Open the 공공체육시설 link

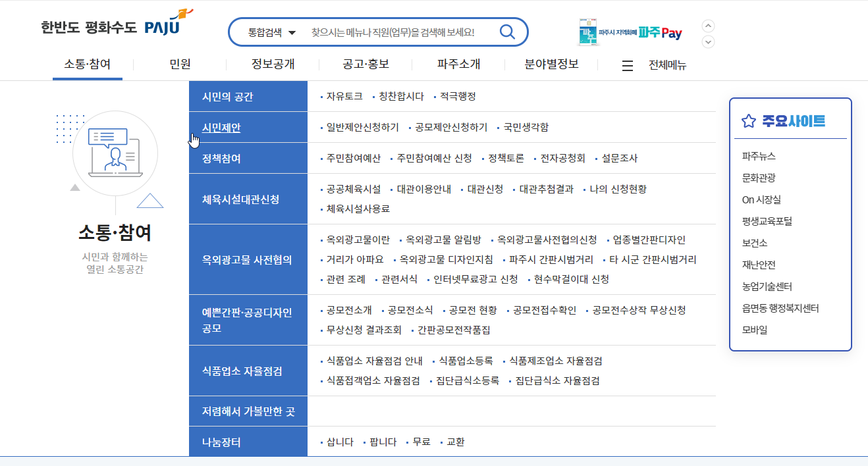pyautogui.click(x=354, y=189)
